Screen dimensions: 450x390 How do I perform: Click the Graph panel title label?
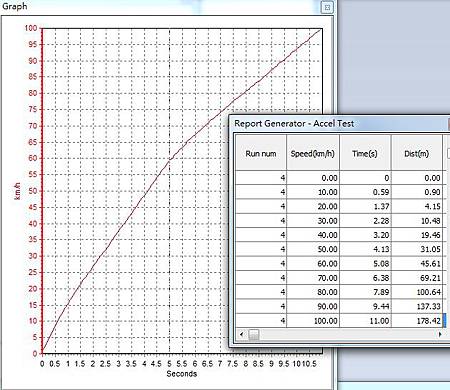tap(14, 6)
